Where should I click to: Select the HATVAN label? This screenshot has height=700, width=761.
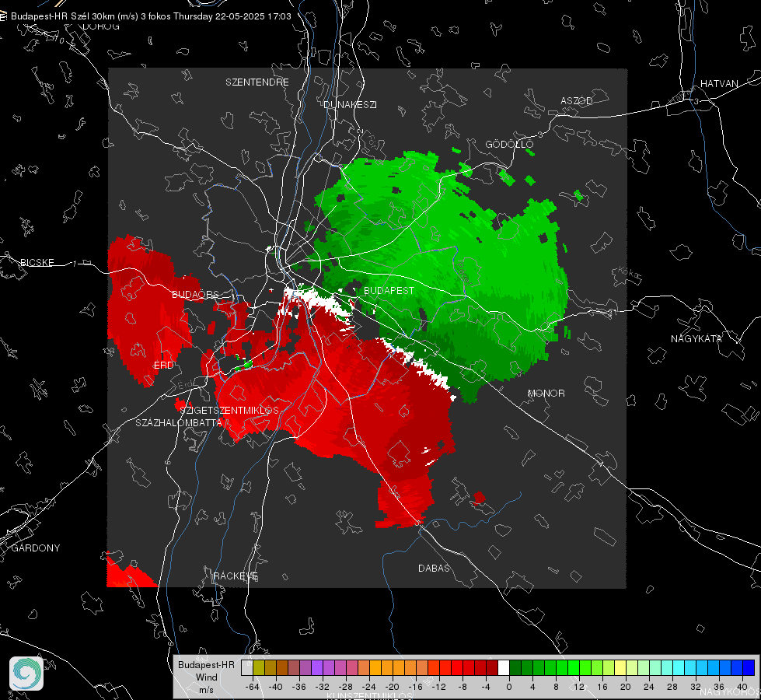[x=719, y=83]
